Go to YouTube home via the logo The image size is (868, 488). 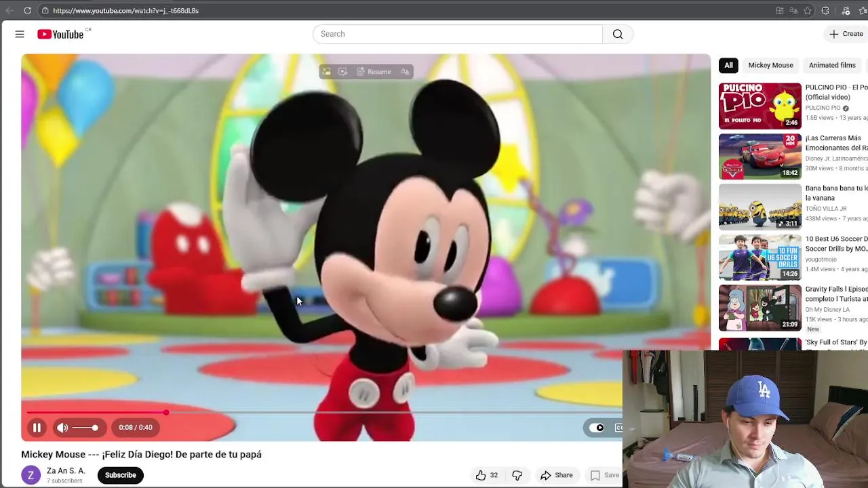click(60, 34)
